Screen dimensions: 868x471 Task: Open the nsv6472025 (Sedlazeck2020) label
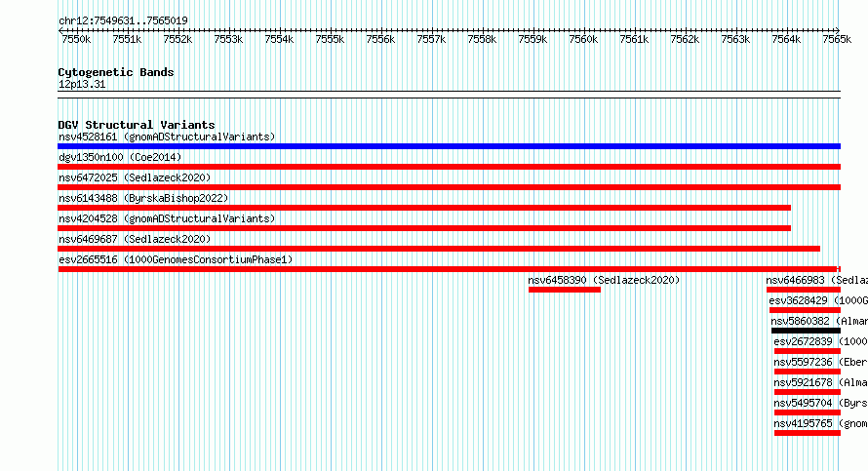(x=135, y=177)
